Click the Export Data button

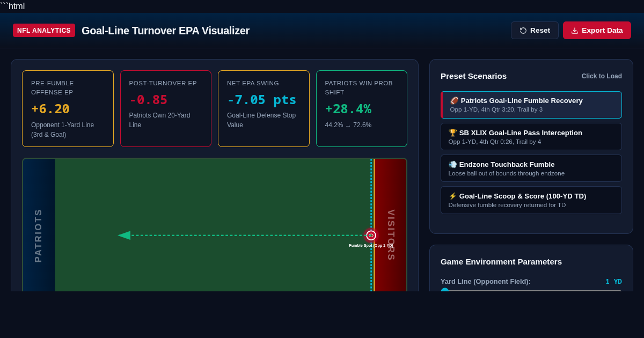pos(597,31)
